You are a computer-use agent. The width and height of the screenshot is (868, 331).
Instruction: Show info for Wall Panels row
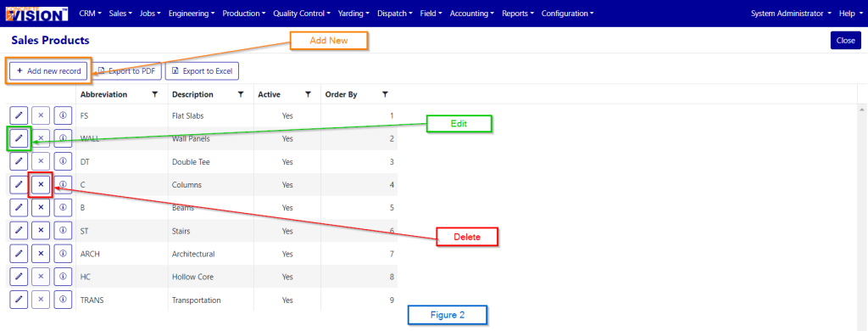point(63,138)
